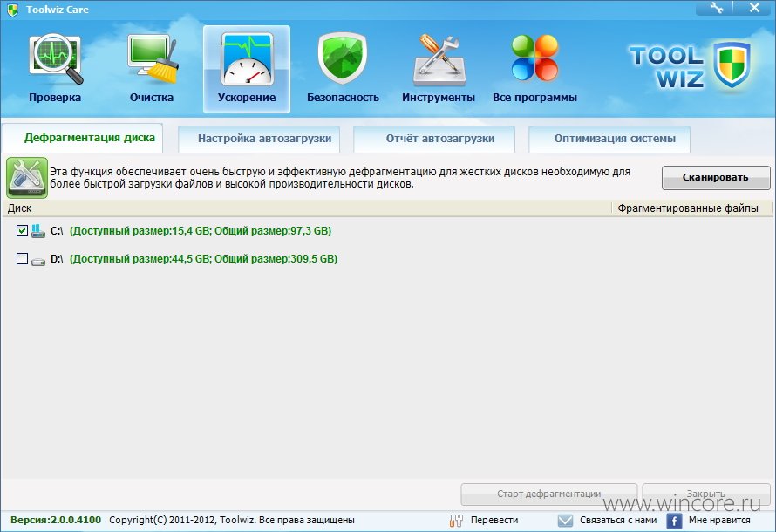This screenshot has height=532, width=776.
Task: Click the Перевести link
Action: pyautogui.click(x=494, y=520)
